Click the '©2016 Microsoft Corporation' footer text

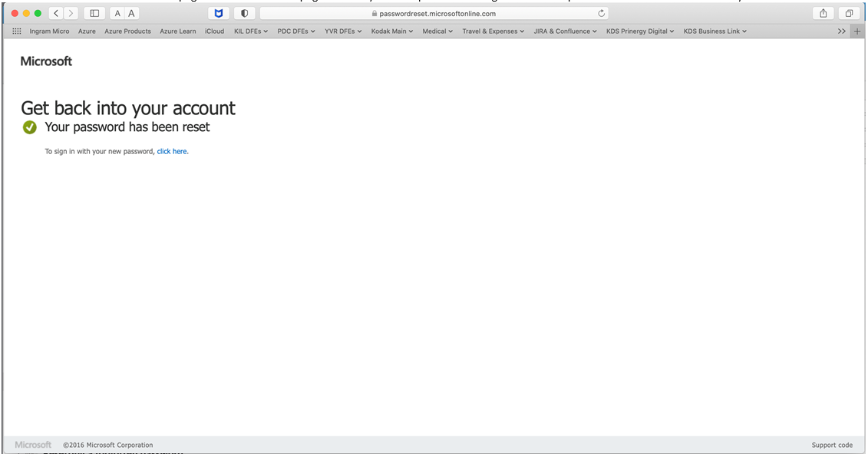(x=108, y=445)
